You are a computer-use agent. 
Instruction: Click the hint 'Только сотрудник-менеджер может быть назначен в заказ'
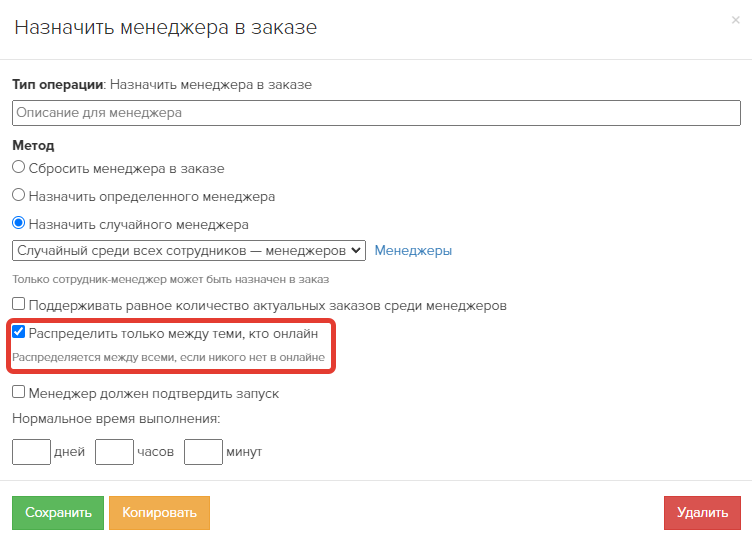pos(171,280)
